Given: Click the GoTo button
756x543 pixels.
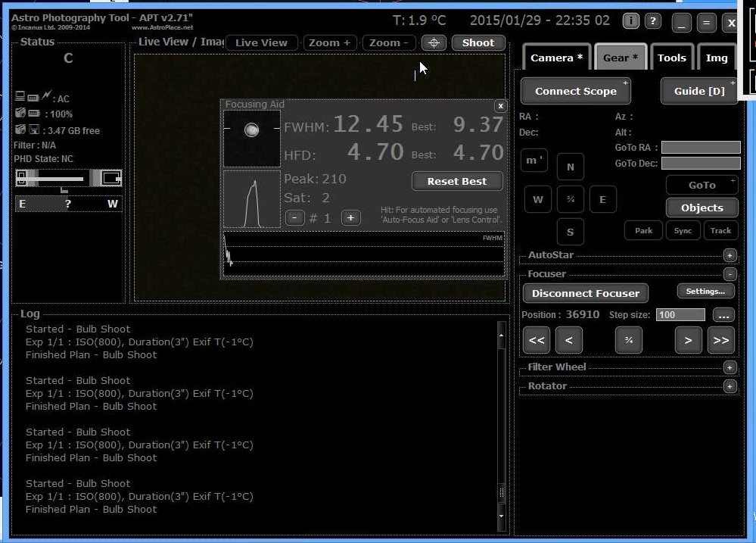Looking at the screenshot, I should coord(702,186).
